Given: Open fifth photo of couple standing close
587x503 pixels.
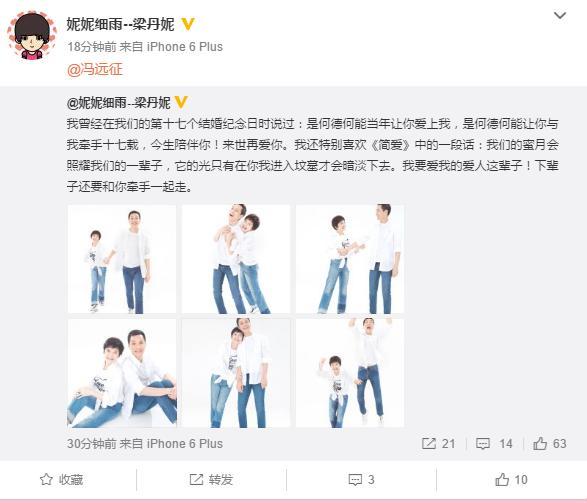Looking at the screenshot, I should tap(236, 373).
